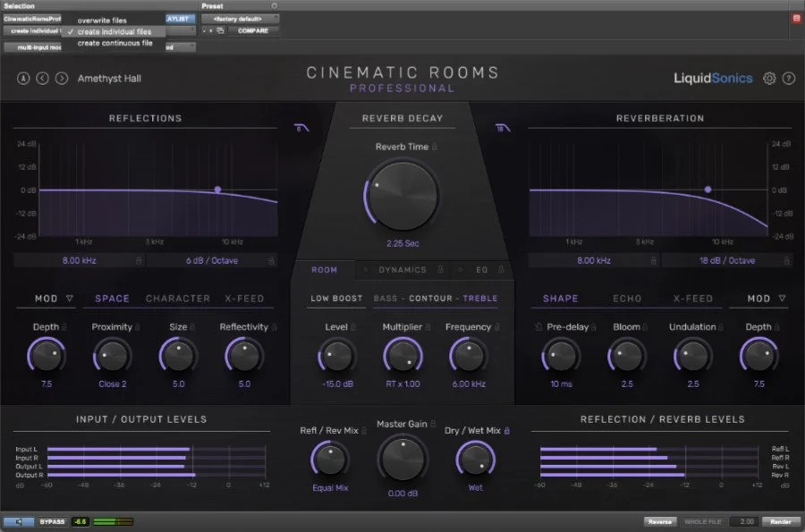Click the Dry / Wet Mix knob
Image resolution: width=805 pixels, height=532 pixels.
476,460
